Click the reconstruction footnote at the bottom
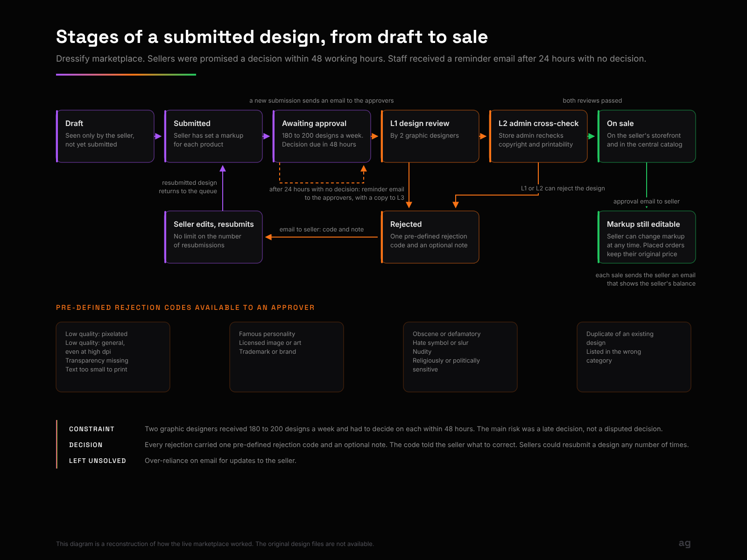The image size is (747, 560). coord(215,544)
